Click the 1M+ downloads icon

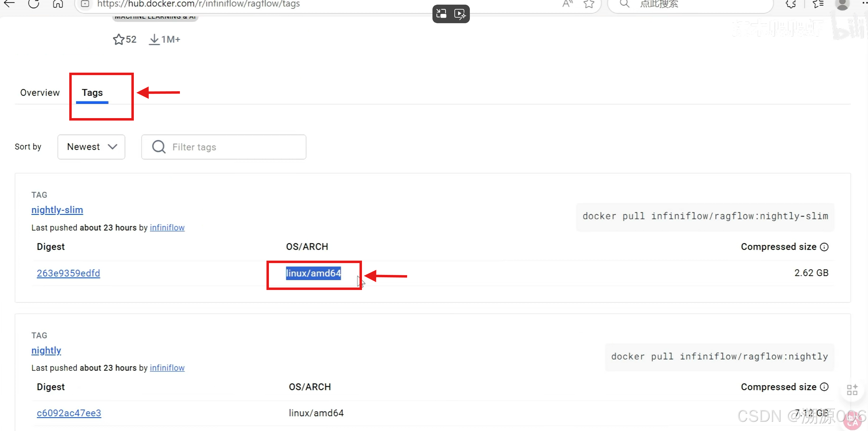pos(154,40)
